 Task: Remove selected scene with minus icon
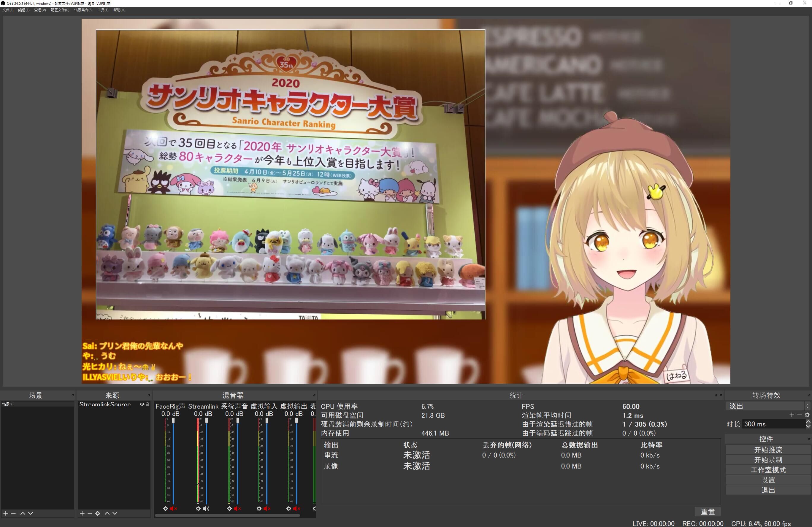pyautogui.click(x=13, y=513)
